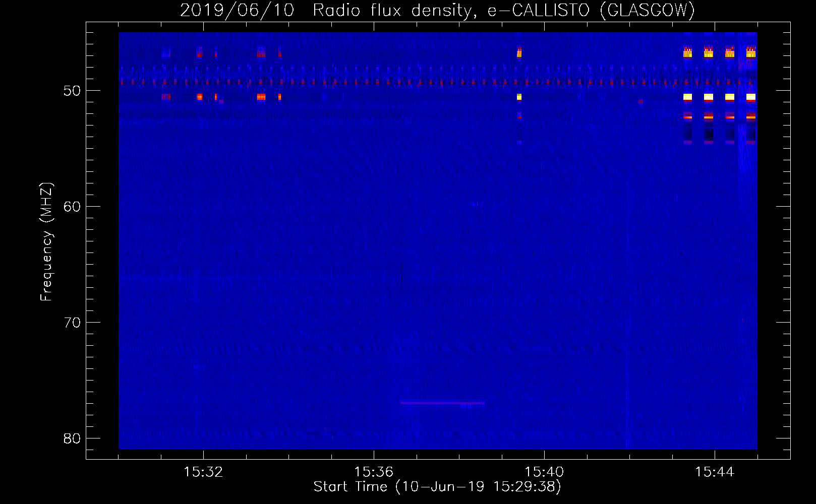This screenshot has width=816, height=504.
Task: Click the bright burst at 15:39 near 50 MHz
Action: [x=519, y=97]
